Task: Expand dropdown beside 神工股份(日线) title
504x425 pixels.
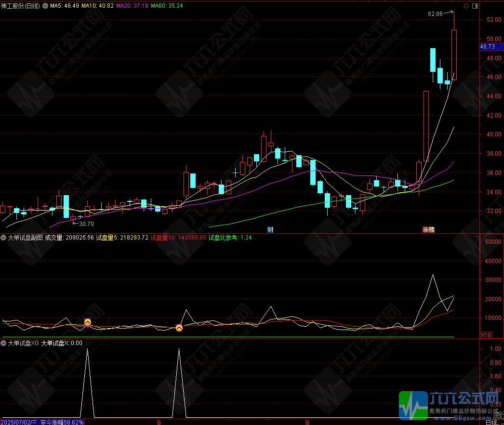Action: [x=45, y=6]
